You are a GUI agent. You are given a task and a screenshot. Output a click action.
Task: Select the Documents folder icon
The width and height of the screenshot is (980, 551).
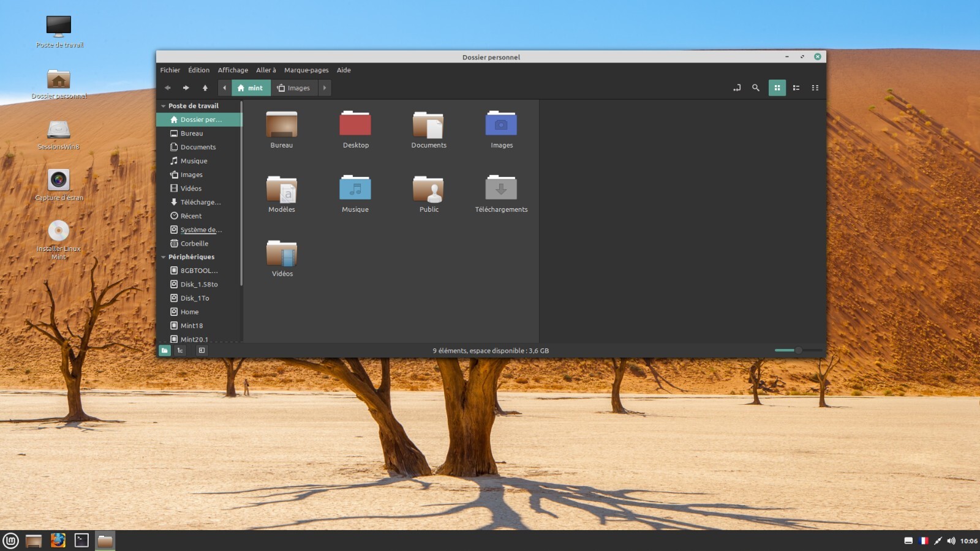tap(428, 124)
